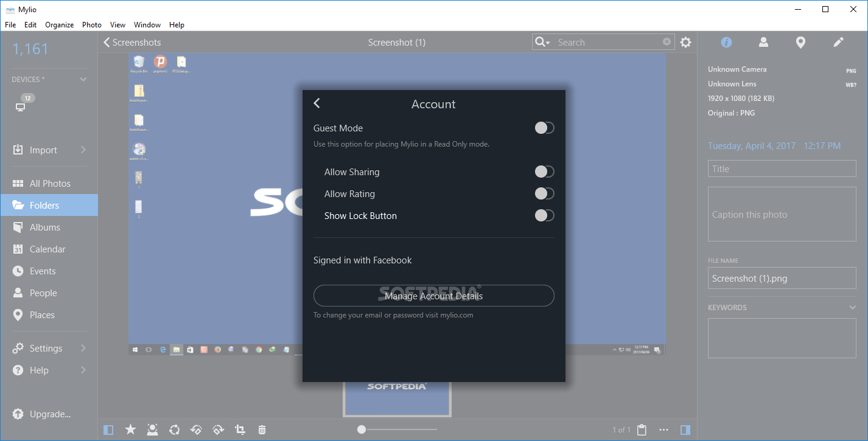
Task: Click the file name field
Action: [x=782, y=278]
